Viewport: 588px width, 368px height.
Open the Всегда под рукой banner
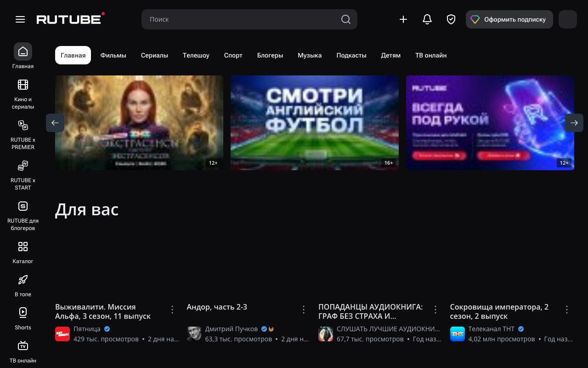coord(490,123)
